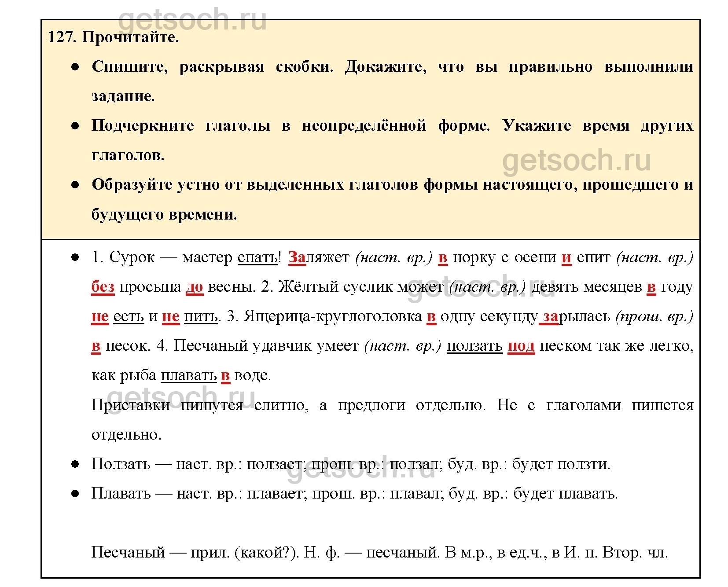Click the exercise number 127 heading

coord(113,37)
